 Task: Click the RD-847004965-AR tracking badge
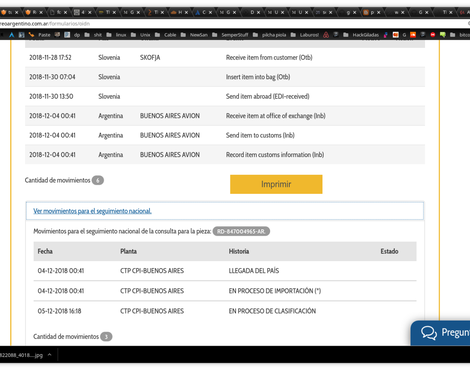pyautogui.click(x=241, y=231)
